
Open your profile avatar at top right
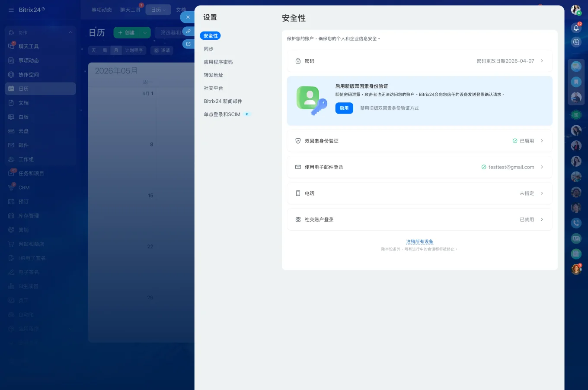pyautogui.click(x=576, y=10)
